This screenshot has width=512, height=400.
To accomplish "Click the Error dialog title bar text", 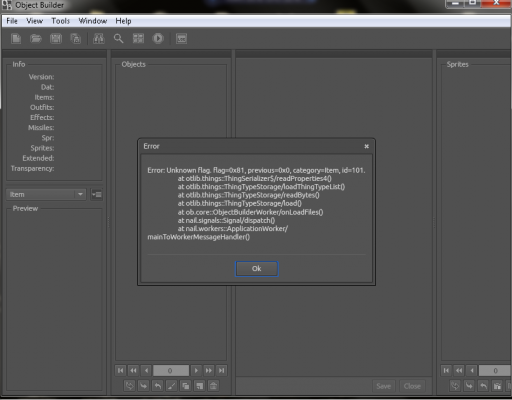I will pyautogui.click(x=151, y=146).
